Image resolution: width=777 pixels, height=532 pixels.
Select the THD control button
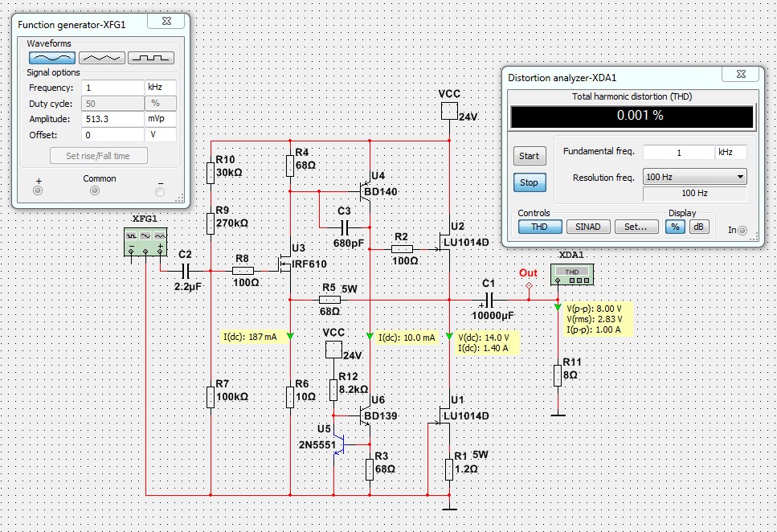coord(540,227)
